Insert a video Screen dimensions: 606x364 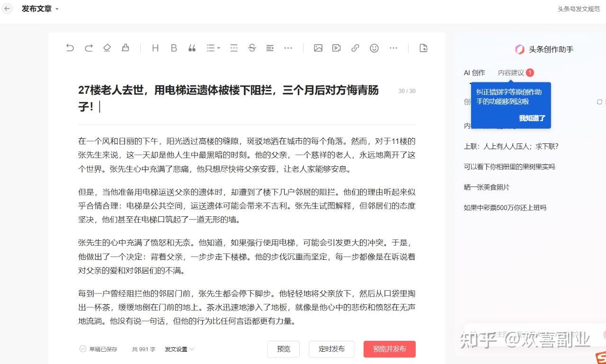[337, 48]
